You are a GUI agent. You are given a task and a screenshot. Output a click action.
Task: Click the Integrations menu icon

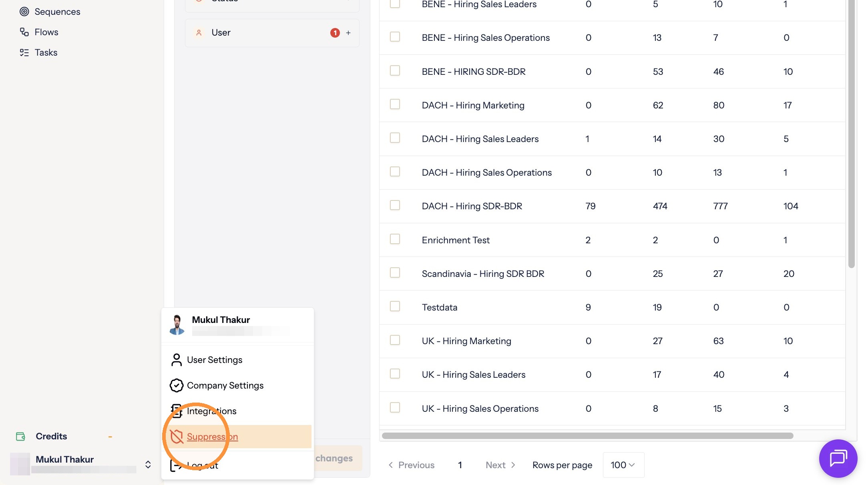176,411
